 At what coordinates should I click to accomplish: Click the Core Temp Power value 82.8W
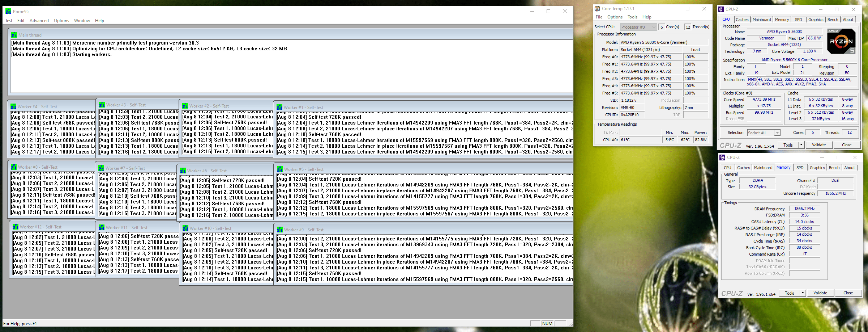[x=701, y=140]
